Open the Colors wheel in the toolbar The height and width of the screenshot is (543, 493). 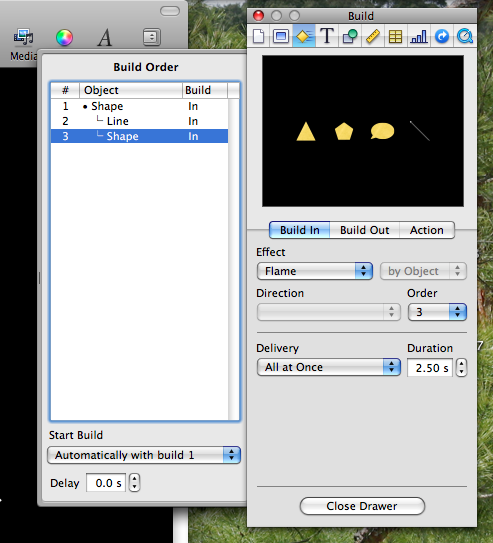click(64, 38)
